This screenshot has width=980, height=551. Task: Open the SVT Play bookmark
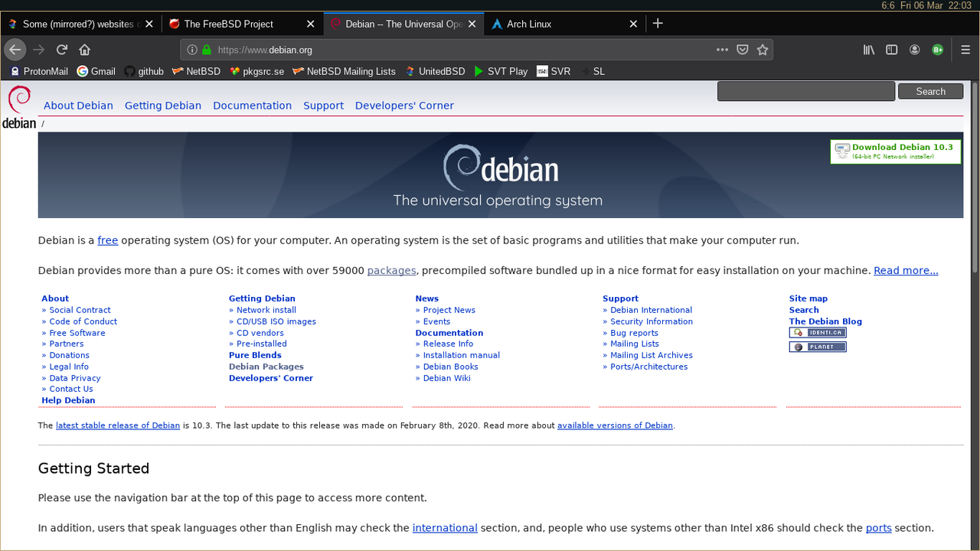(501, 71)
